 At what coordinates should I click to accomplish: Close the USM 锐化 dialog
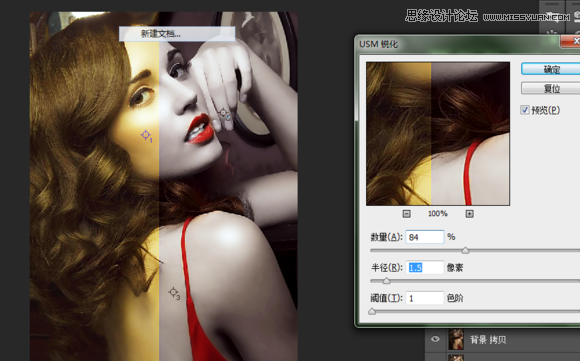(571, 41)
